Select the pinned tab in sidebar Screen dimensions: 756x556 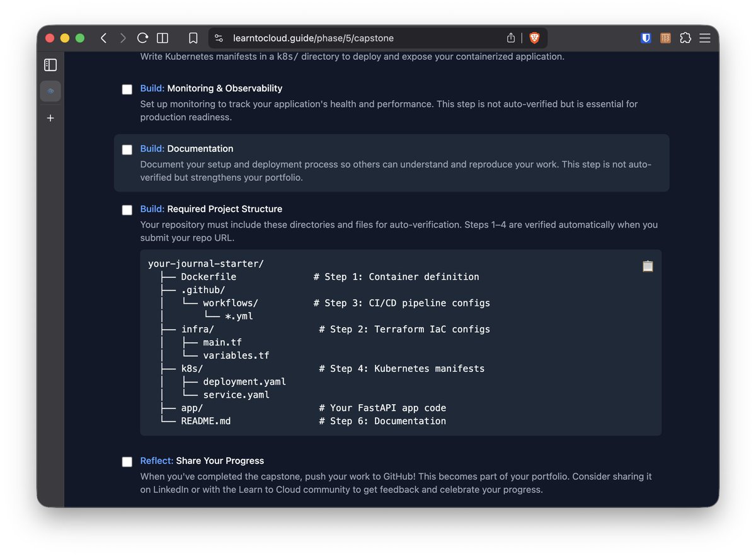point(50,91)
